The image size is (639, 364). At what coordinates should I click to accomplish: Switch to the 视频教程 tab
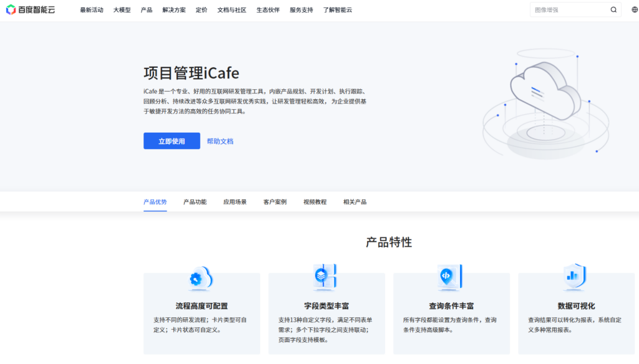click(315, 201)
